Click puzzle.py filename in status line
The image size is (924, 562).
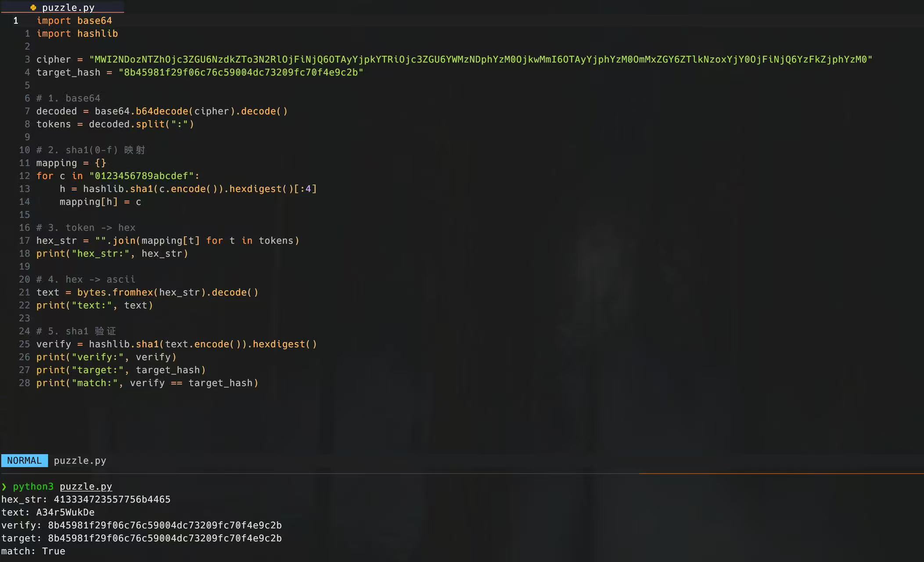click(80, 461)
